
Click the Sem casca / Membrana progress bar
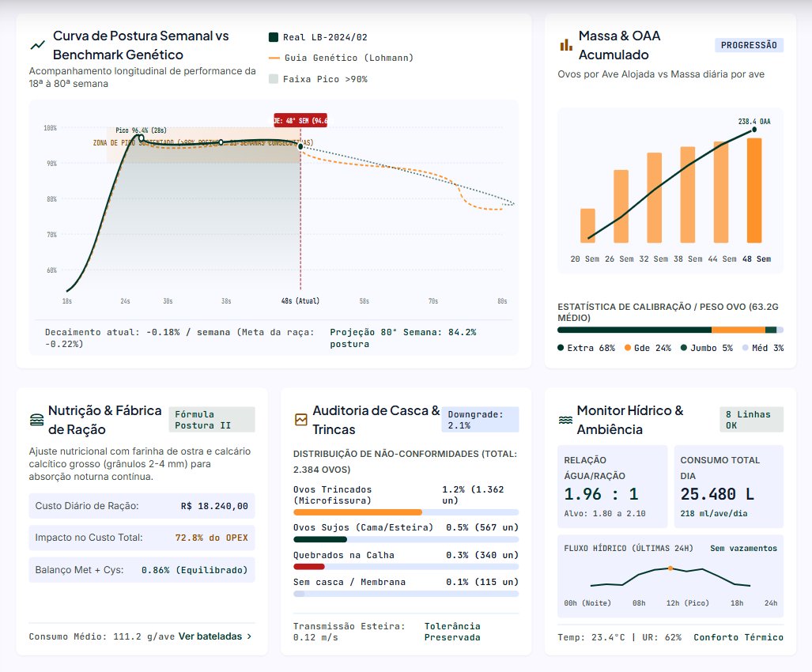[406, 594]
